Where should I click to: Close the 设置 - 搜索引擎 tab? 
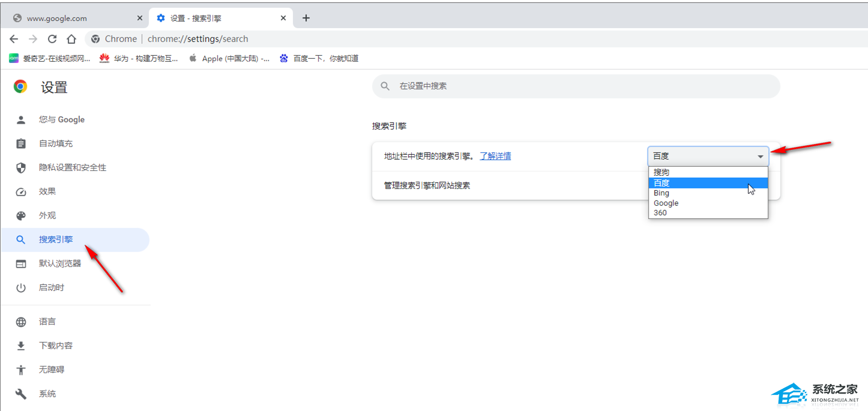283,18
